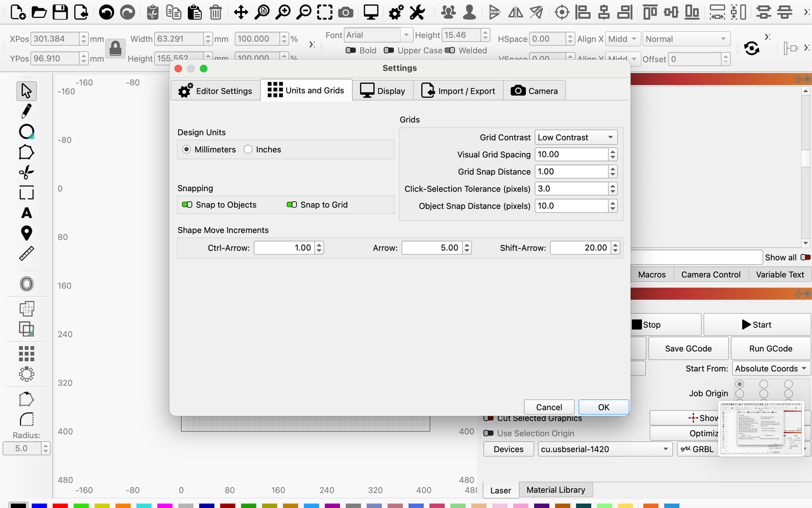
Task: Select the Ellipse tool
Action: coord(26,132)
